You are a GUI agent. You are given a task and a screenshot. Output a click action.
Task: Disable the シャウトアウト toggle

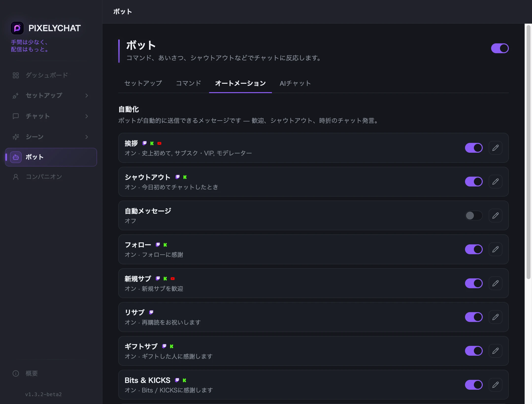pos(474,182)
